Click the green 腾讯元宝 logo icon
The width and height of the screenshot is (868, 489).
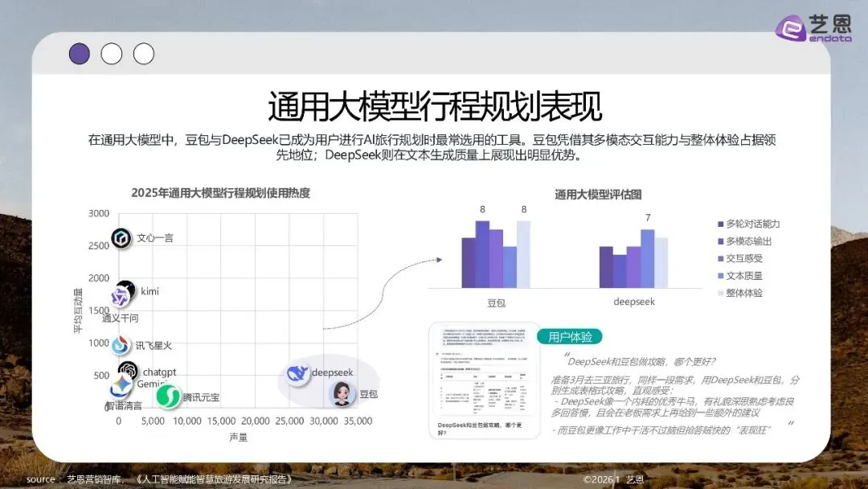tap(168, 397)
